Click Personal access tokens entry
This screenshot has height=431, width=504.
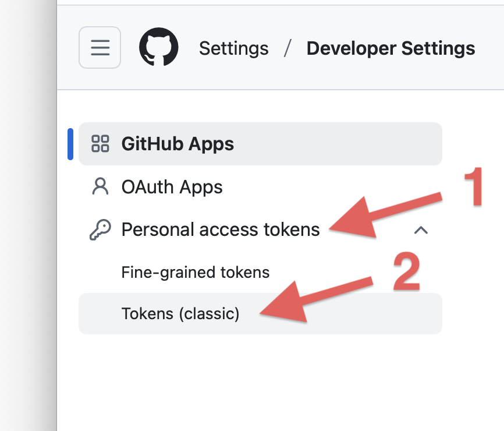(x=220, y=229)
